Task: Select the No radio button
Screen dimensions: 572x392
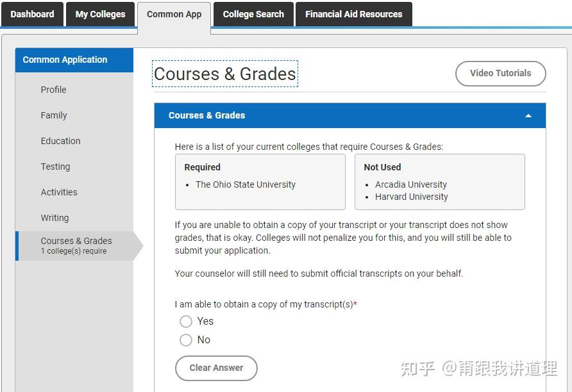Action: (186, 340)
